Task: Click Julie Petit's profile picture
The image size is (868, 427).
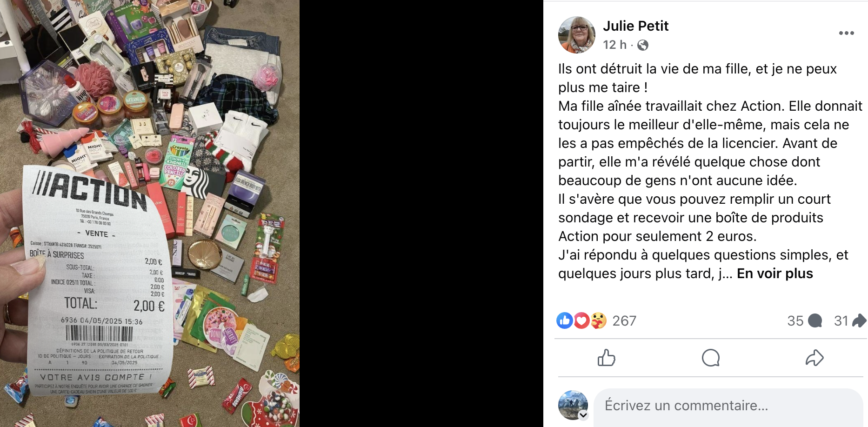Action: [577, 35]
